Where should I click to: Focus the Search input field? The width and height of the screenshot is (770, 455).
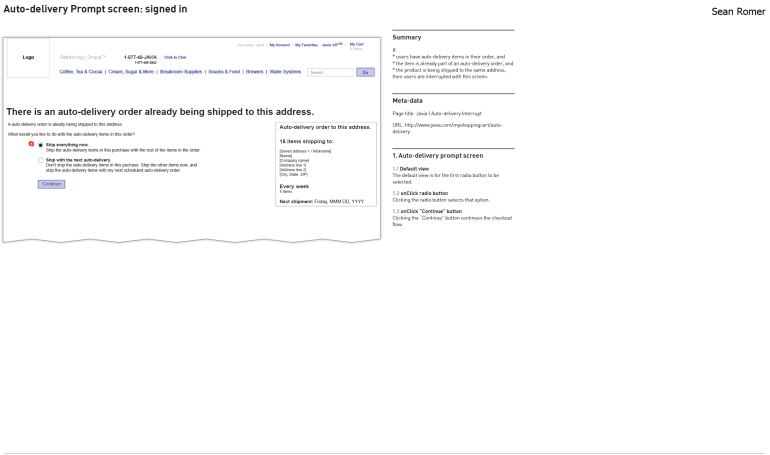pos(330,72)
